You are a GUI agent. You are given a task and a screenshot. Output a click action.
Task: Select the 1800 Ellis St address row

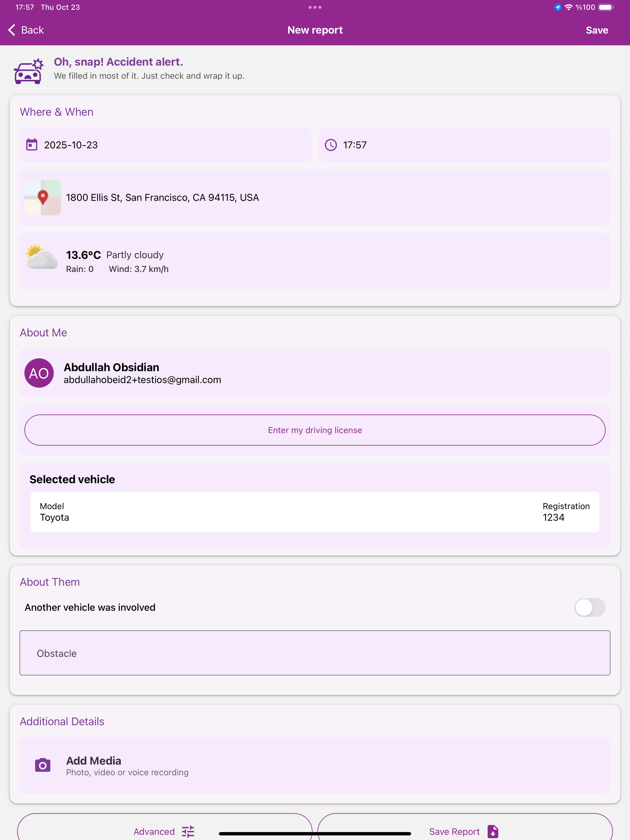(x=315, y=197)
